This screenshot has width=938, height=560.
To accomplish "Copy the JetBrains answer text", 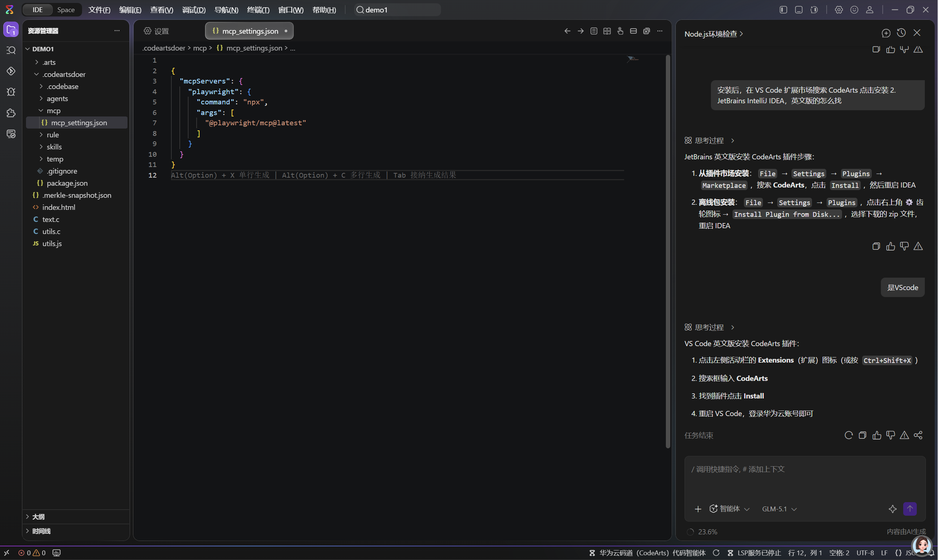I will click(x=876, y=246).
